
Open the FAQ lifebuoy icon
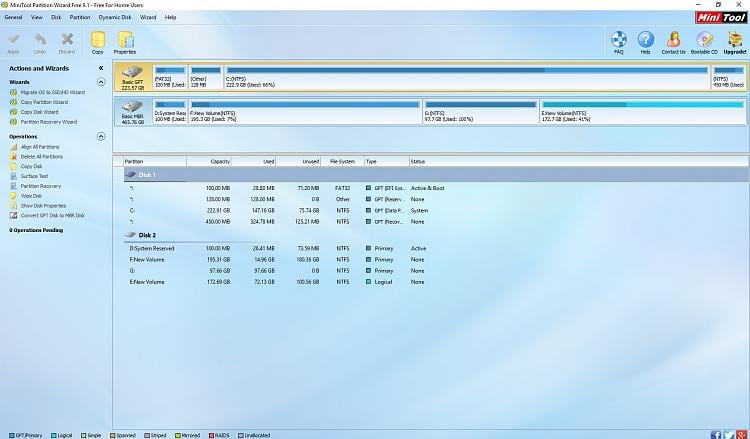pyautogui.click(x=618, y=40)
